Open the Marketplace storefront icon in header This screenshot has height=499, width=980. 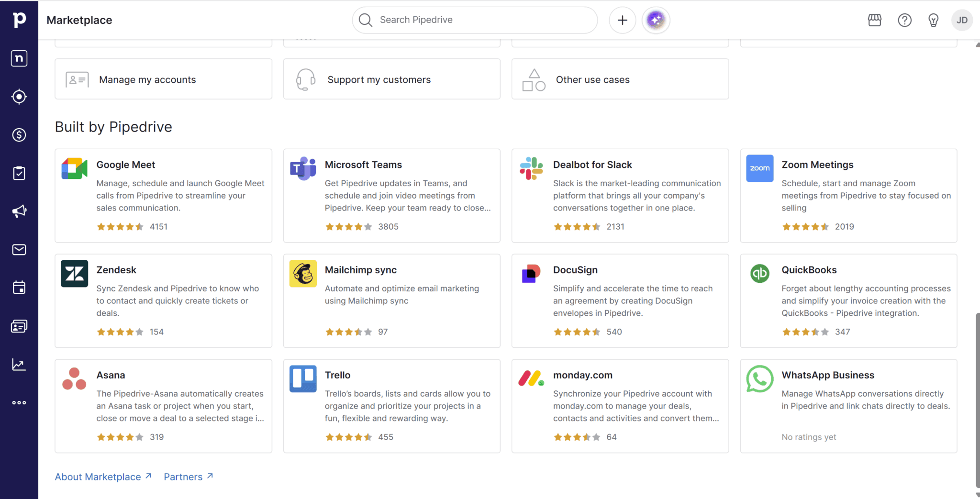[875, 20]
